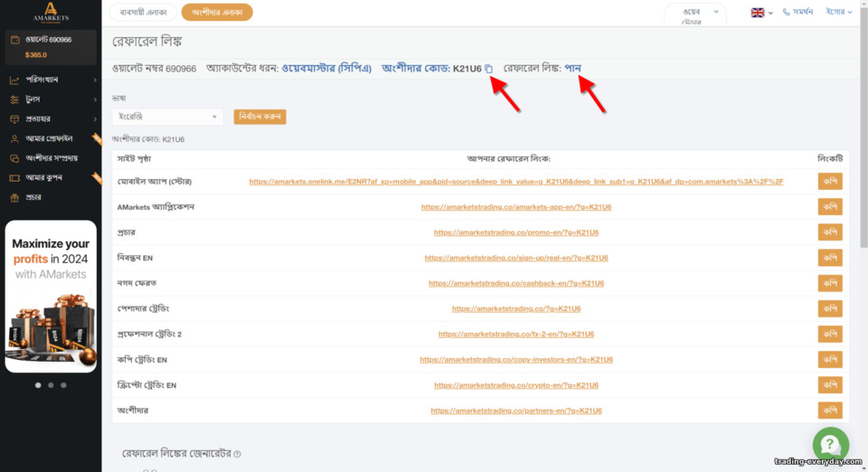Open the amarketstrading.co/?g=K21U6 URL
The height and width of the screenshot is (472, 868).
click(516, 308)
